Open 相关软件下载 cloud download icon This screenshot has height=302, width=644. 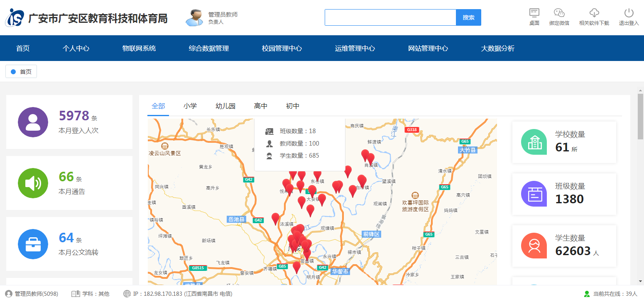[594, 13]
